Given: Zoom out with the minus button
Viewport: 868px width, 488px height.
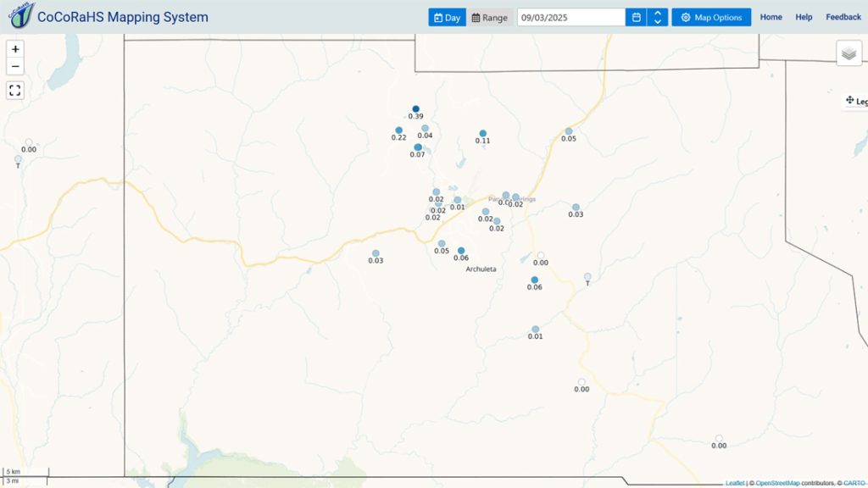Looking at the screenshot, I should [15, 66].
